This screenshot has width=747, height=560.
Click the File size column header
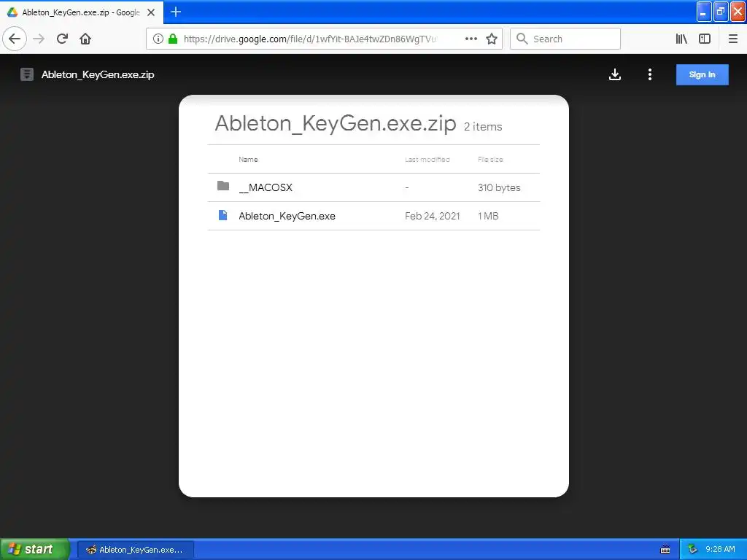[490, 160]
